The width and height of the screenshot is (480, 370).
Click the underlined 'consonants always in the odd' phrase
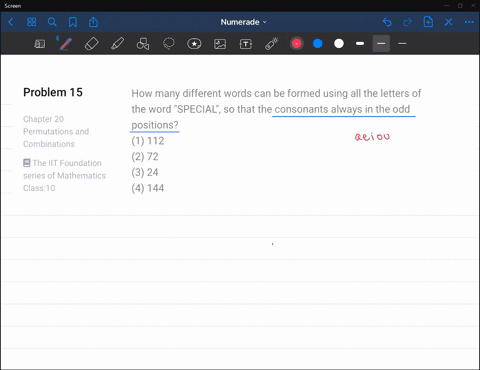point(342,109)
